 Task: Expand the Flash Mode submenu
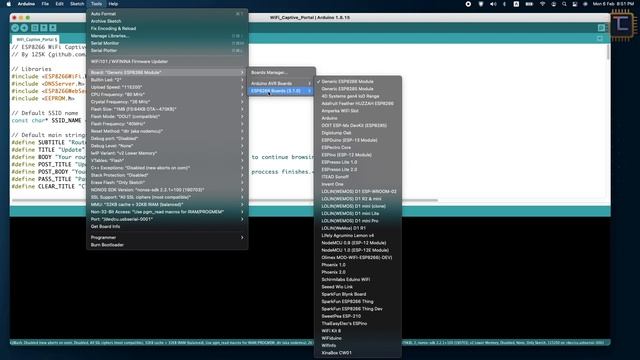click(x=167, y=116)
